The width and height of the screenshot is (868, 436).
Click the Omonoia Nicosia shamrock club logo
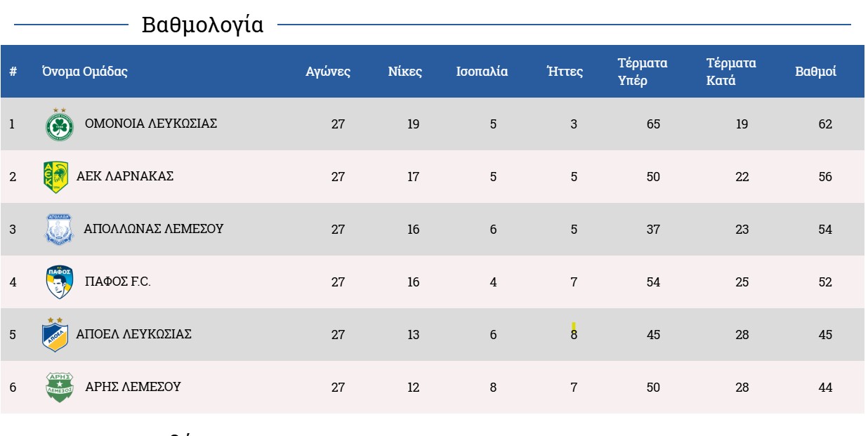coord(60,125)
